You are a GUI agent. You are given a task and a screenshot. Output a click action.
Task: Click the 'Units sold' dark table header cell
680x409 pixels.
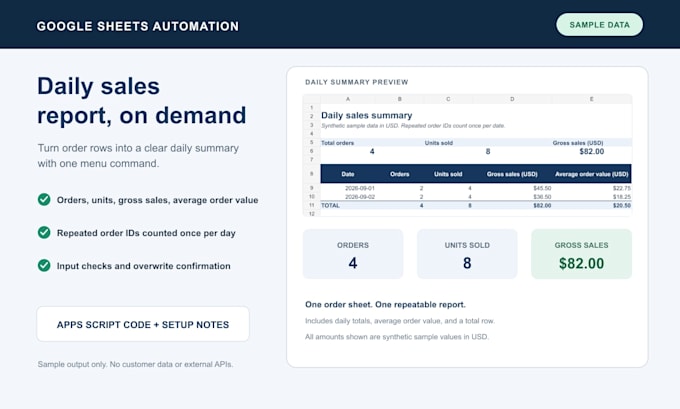(x=448, y=174)
